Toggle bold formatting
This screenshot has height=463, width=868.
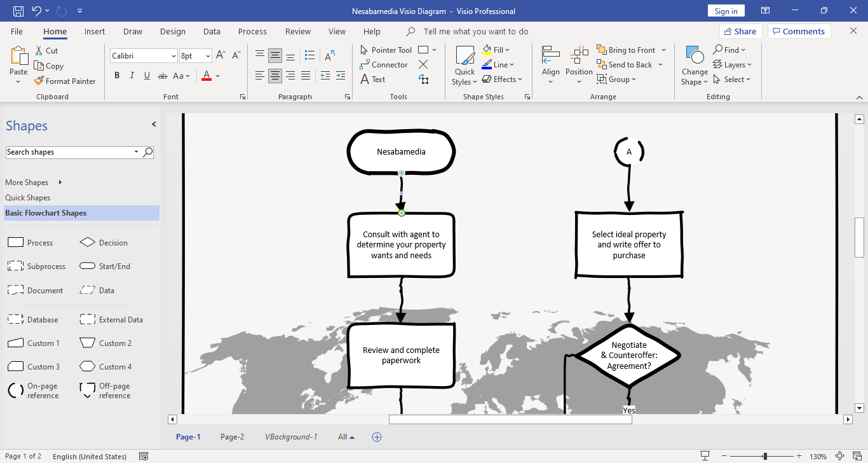117,76
